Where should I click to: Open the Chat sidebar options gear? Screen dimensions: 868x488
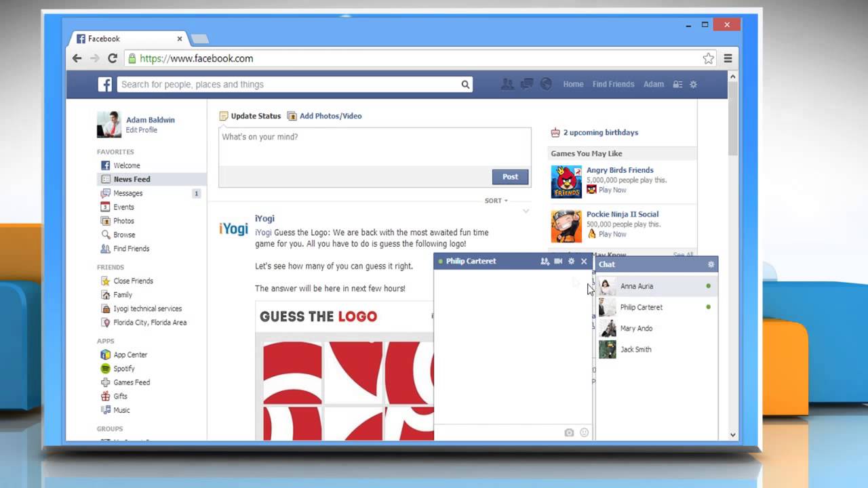[x=711, y=264]
